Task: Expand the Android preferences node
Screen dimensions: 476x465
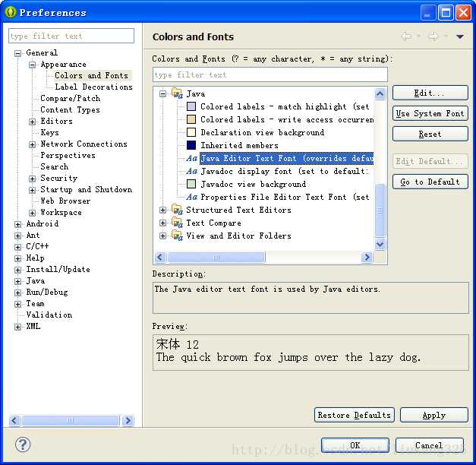Action: tap(18, 224)
